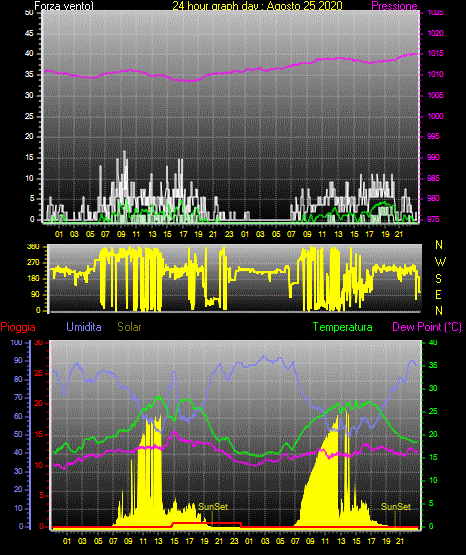Click pressure axis value 990
This screenshot has height=555, width=466.
433,157
